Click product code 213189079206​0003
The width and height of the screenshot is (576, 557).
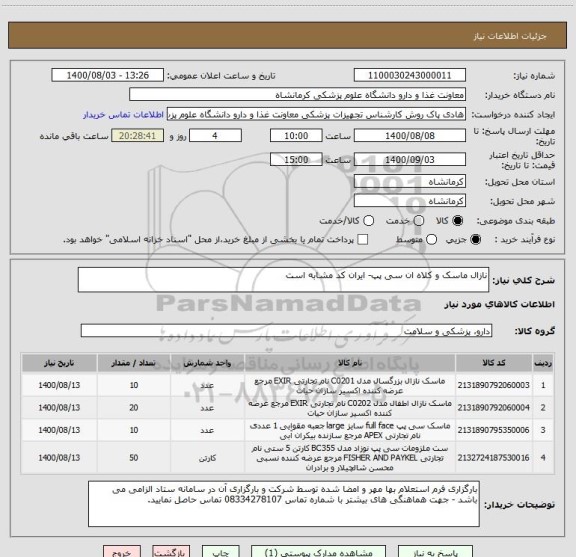[x=493, y=385]
